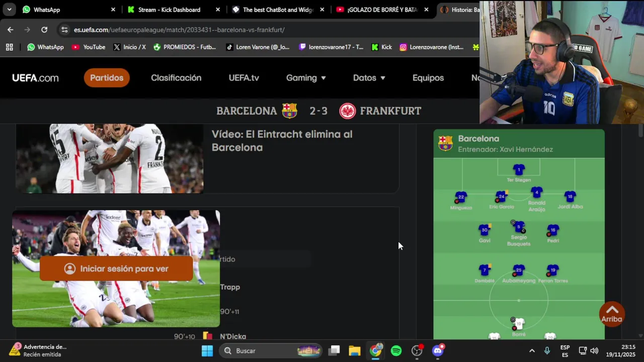The width and height of the screenshot is (644, 362).
Task: Click the FRANKFURT team name in header
Action: pyautogui.click(x=390, y=111)
